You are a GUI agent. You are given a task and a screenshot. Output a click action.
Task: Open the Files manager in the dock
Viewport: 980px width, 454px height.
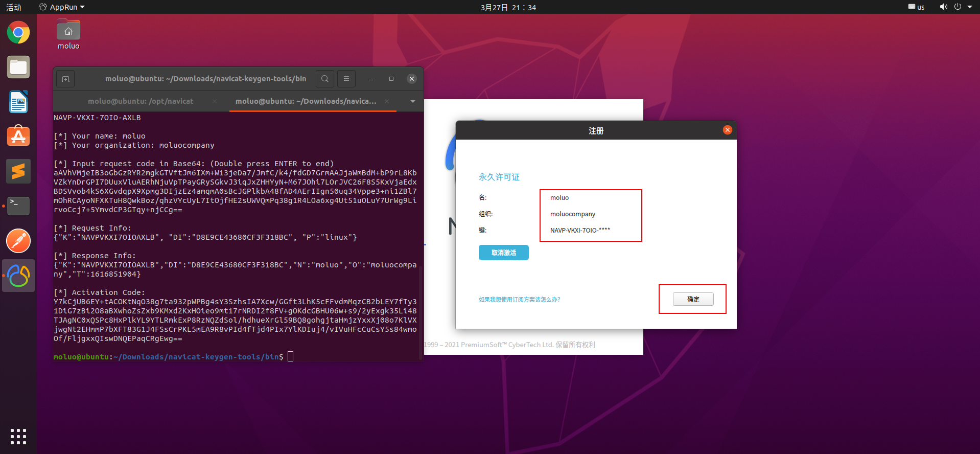click(18, 67)
